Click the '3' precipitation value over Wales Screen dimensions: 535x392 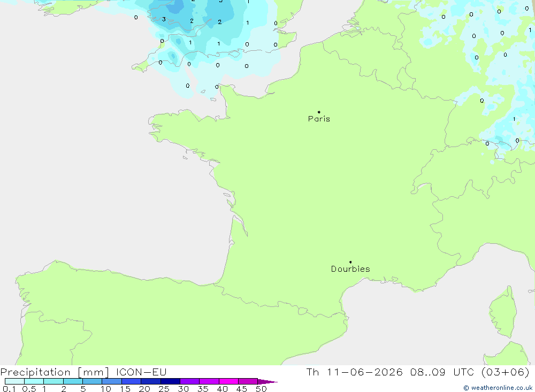164,19
